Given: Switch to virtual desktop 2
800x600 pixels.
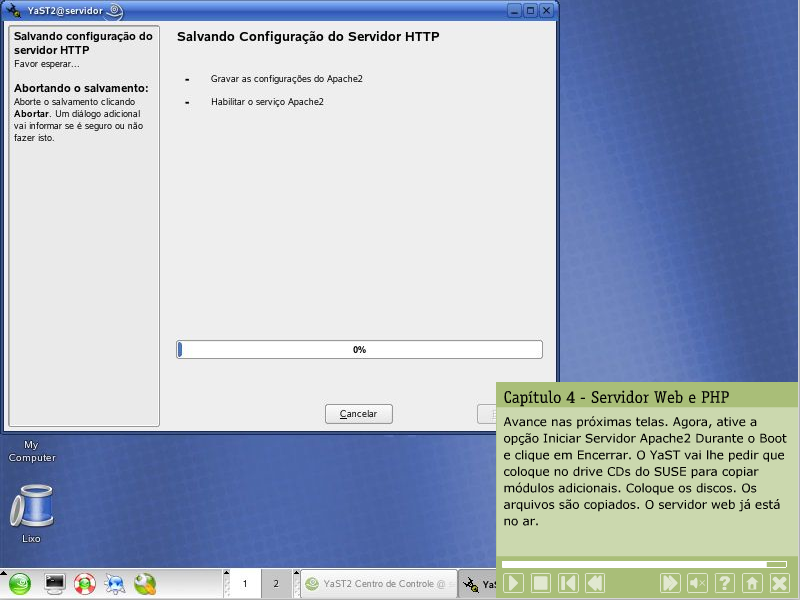Looking at the screenshot, I should pos(276,583).
